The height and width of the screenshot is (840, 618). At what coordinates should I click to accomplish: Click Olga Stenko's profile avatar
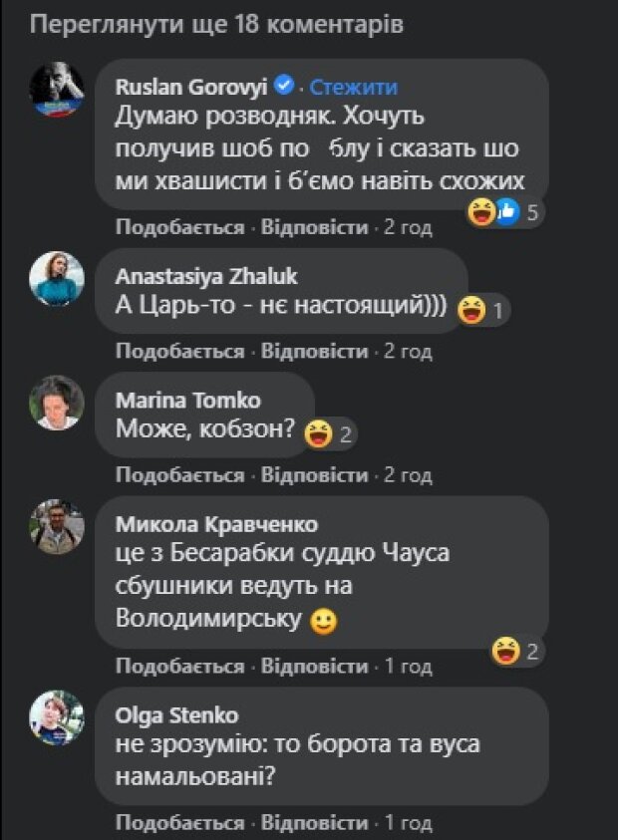pyautogui.click(x=57, y=717)
